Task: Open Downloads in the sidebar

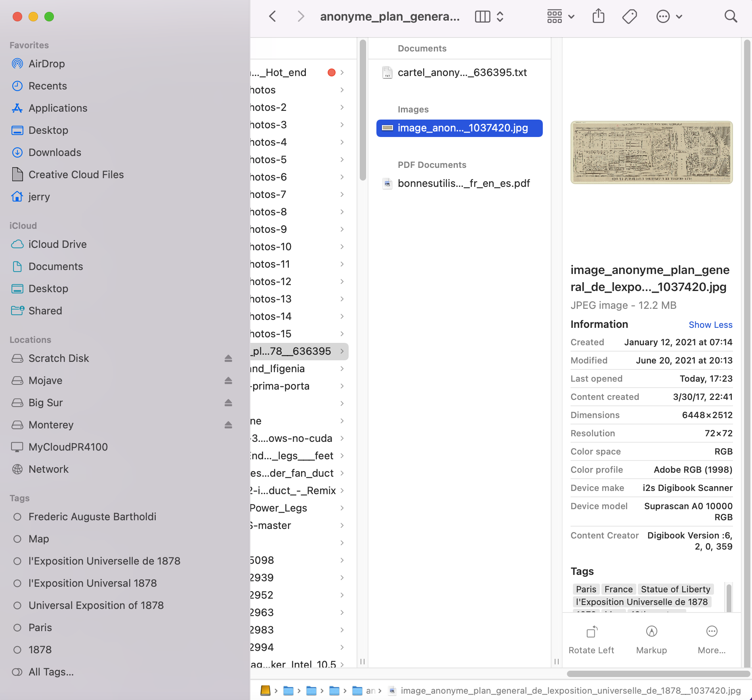Action: click(55, 152)
